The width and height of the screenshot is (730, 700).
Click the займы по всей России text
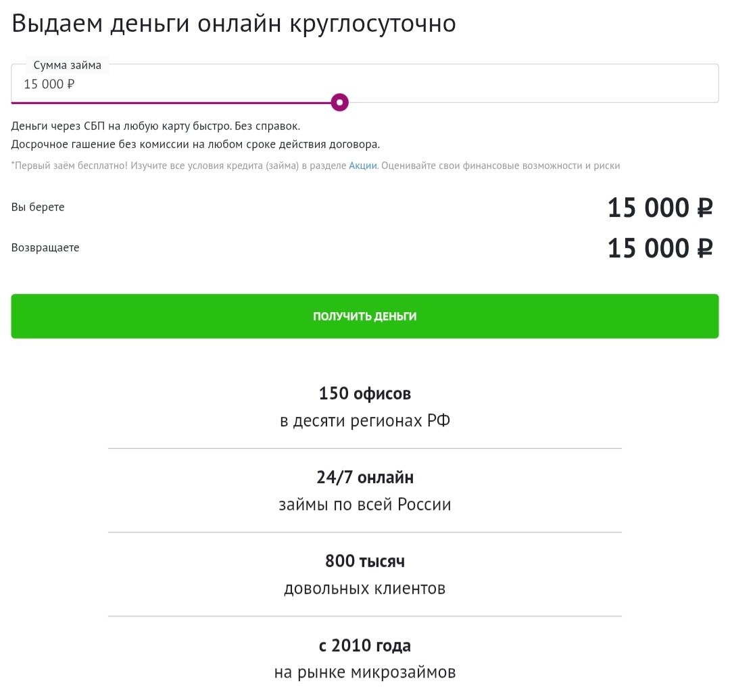point(365,504)
